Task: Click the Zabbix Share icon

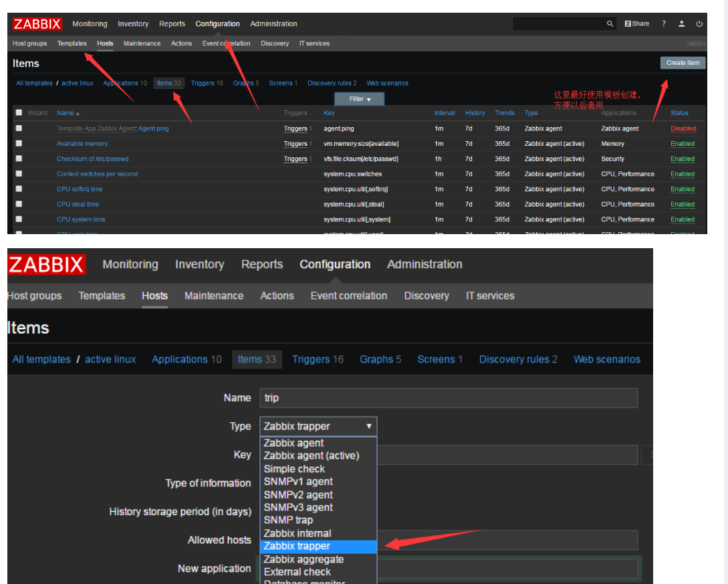Action: click(x=636, y=23)
